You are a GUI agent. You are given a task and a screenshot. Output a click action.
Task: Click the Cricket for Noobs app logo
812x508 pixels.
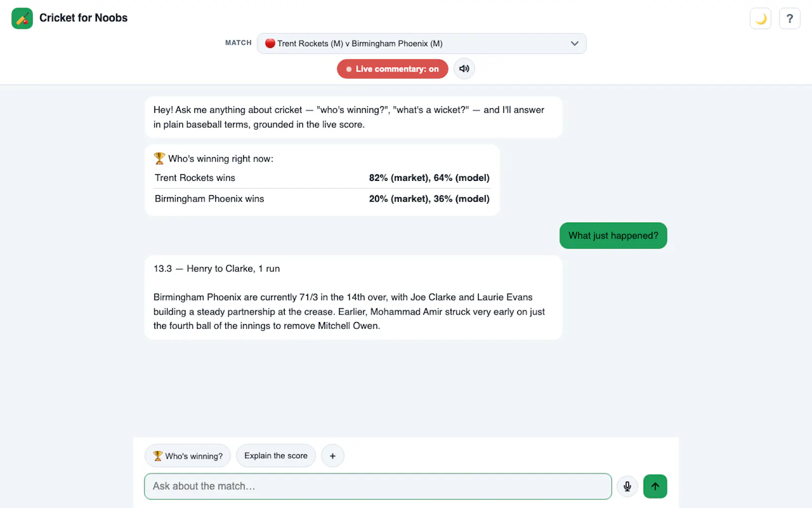click(x=22, y=18)
